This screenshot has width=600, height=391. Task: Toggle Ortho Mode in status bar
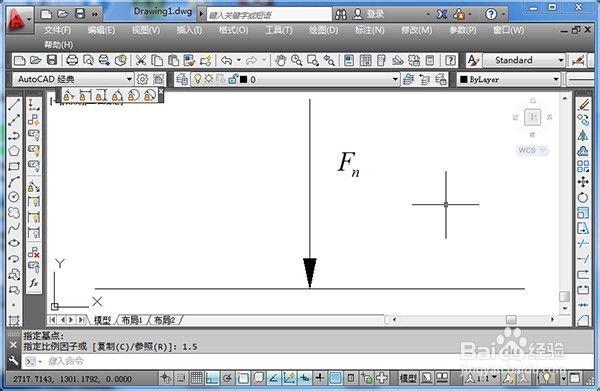[x=212, y=378]
